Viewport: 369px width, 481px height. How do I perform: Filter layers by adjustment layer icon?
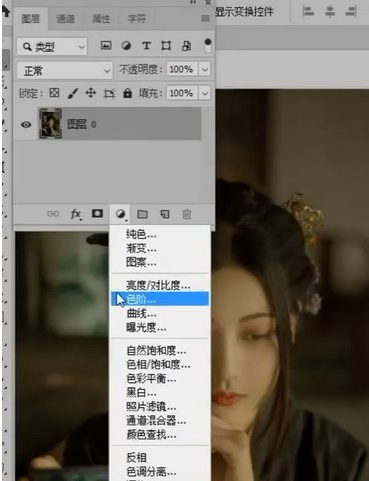tap(126, 46)
